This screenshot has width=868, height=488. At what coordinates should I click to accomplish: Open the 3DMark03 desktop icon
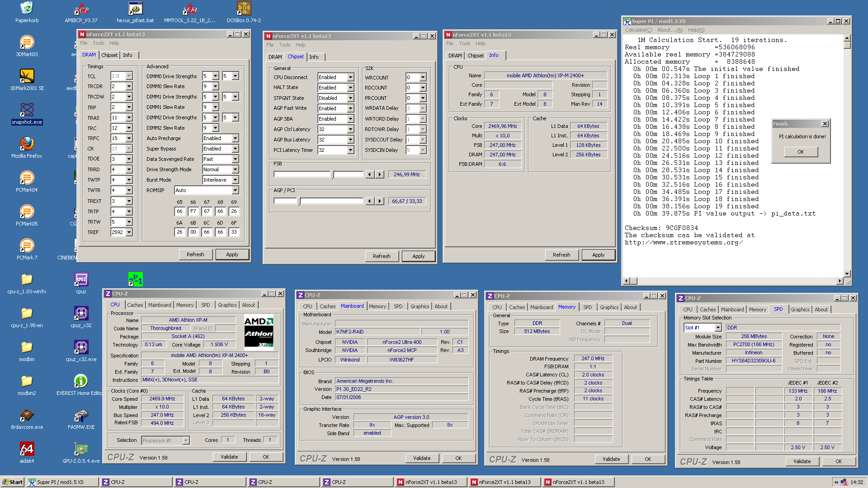[x=27, y=46]
